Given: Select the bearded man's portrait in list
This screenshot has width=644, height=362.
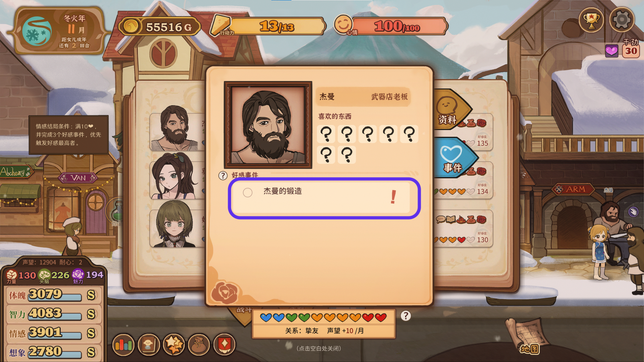Looking at the screenshot, I should pyautogui.click(x=176, y=128).
